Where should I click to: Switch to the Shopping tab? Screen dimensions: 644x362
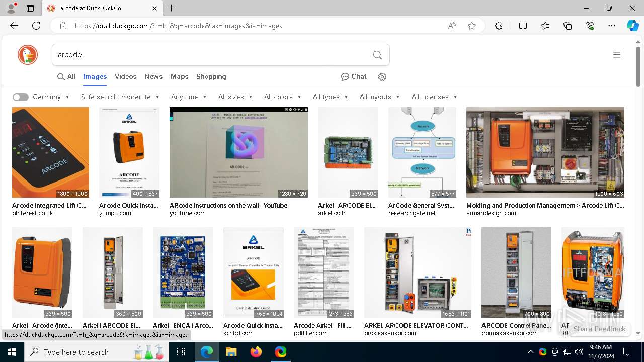pos(211,77)
